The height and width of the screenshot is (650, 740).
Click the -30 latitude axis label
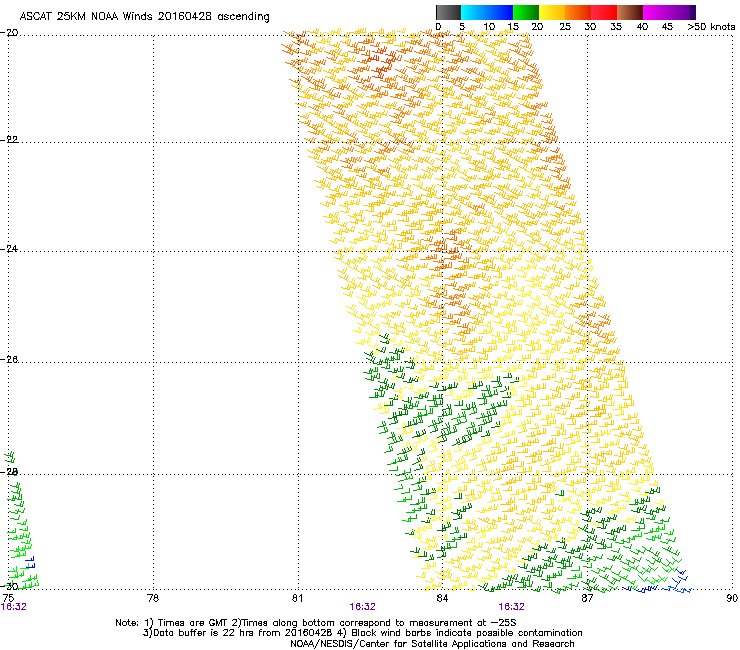tap(9, 586)
